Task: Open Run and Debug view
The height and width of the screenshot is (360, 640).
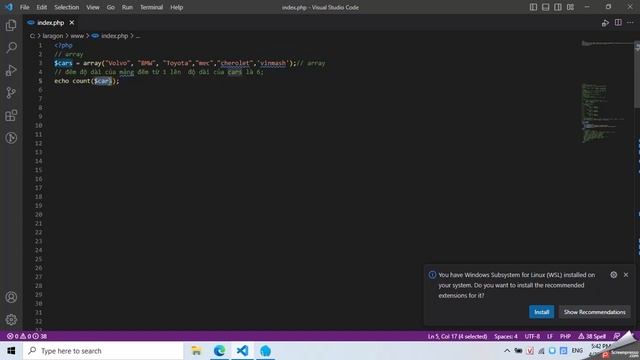Action: [x=11, y=70]
